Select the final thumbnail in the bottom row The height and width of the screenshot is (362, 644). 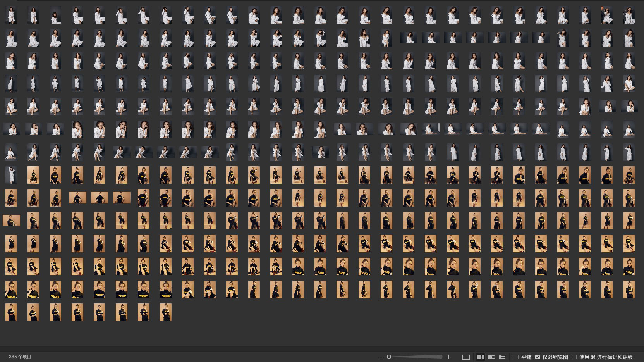click(166, 312)
